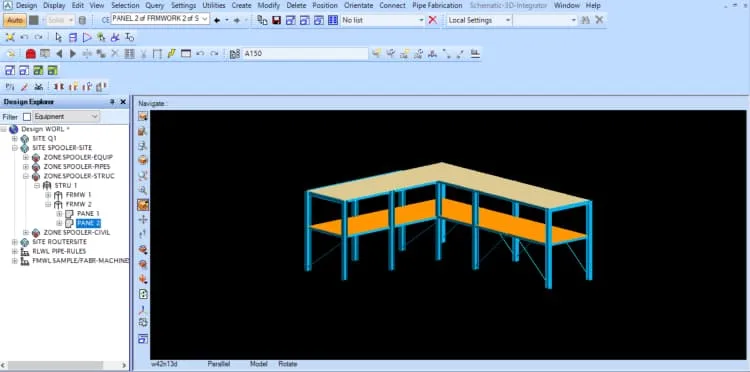Open the Pipe Fabrication menu
The image size is (750, 372).
(x=437, y=5)
